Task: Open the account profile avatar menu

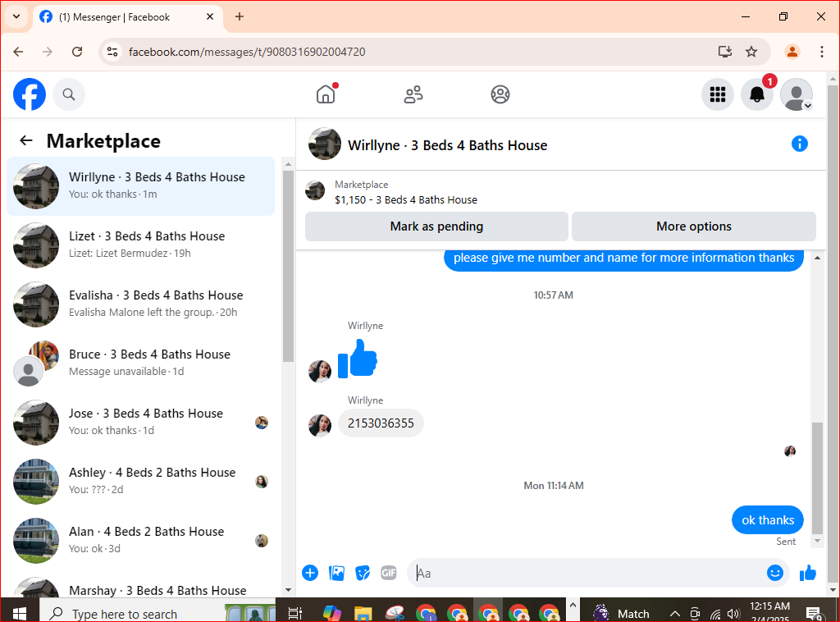Action: tap(797, 94)
